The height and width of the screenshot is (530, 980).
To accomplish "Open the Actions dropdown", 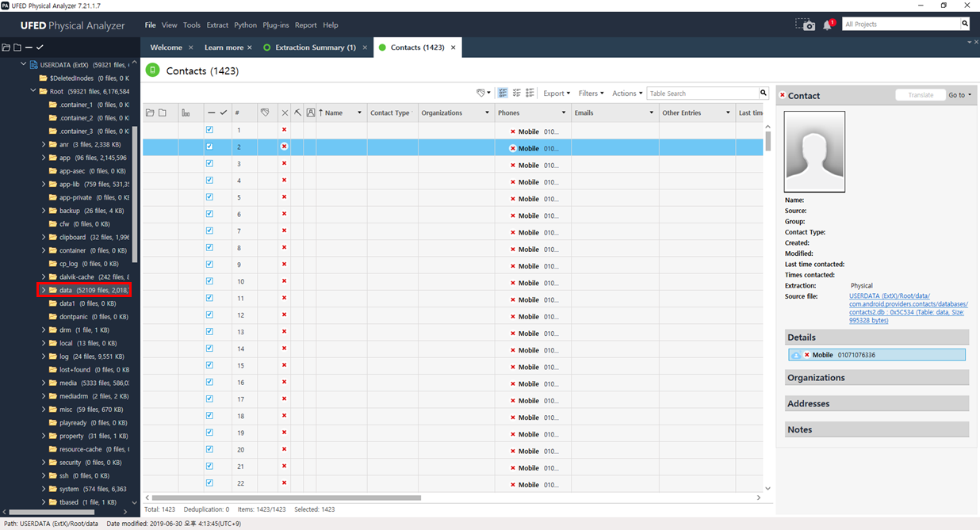I will click(x=626, y=93).
